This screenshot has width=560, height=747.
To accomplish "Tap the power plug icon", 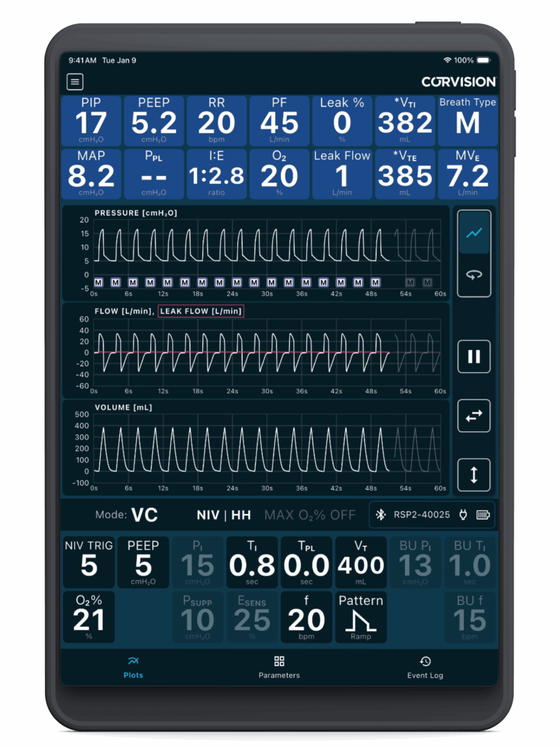I will pos(463,515).
